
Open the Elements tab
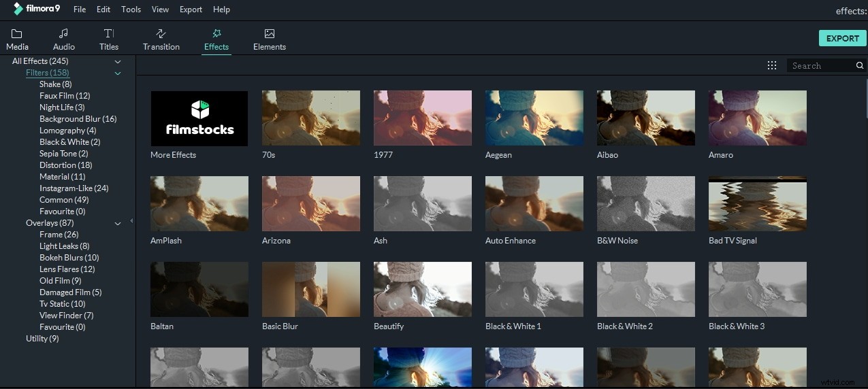270,39
